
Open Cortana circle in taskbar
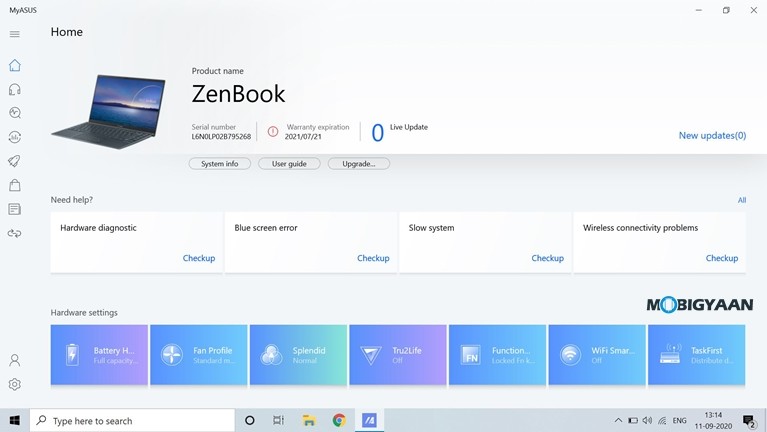(x=249, y=420)
